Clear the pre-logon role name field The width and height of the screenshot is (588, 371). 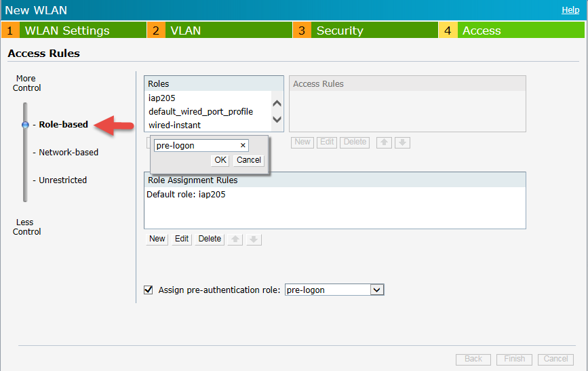[x=243, y=145]
